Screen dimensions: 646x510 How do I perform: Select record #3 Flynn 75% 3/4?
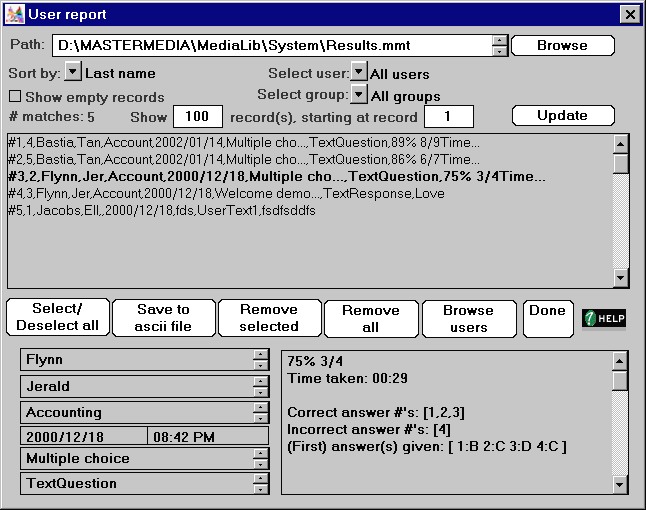pos(277,176)
